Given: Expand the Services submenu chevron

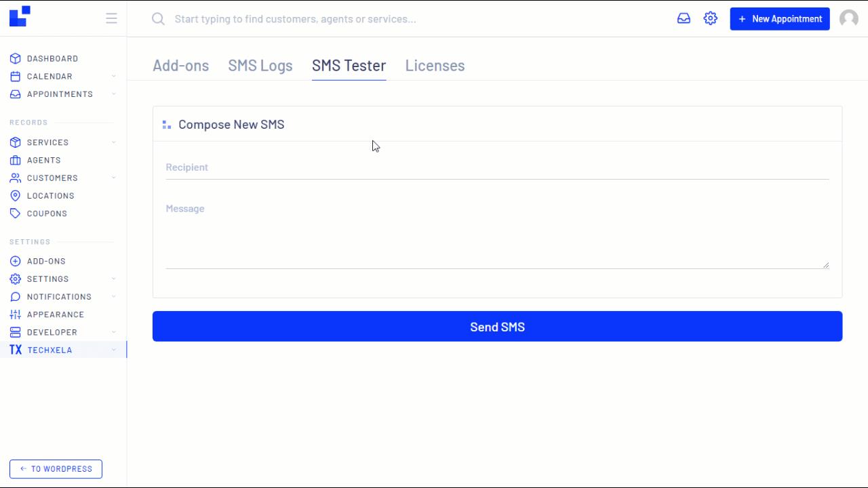Looking at the screenshot, I should click(113, 142).
